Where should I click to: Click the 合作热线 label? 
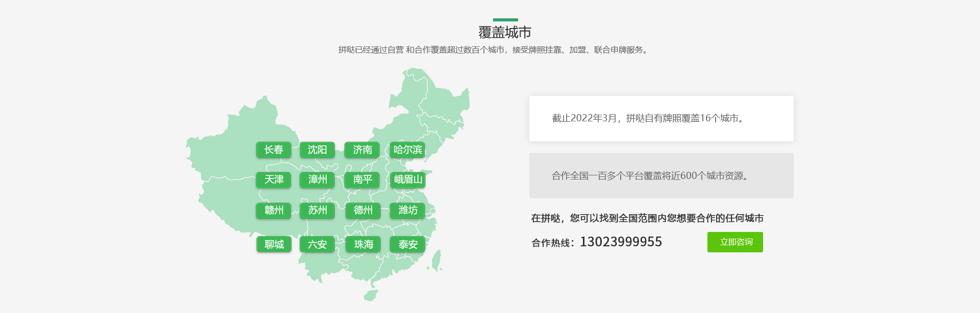[x=553, y=243]
